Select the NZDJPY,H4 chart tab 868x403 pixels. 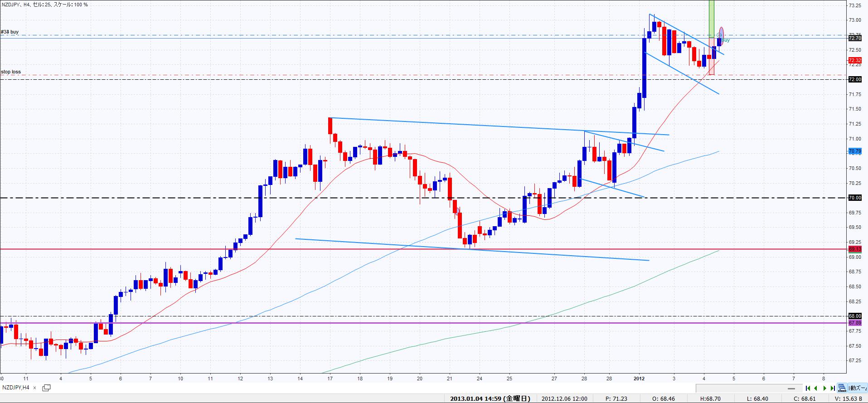pyautogui.click(x=16, y=388)
